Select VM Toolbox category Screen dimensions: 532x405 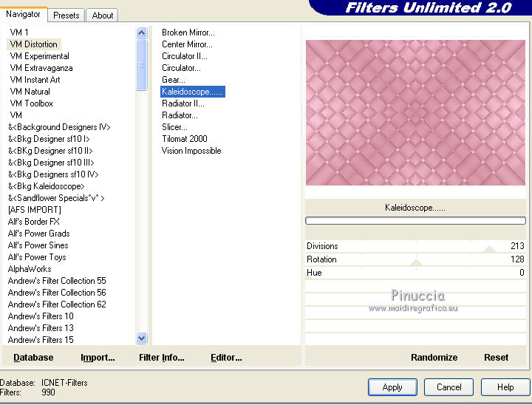pyautogui.click(x=31, y=103)
